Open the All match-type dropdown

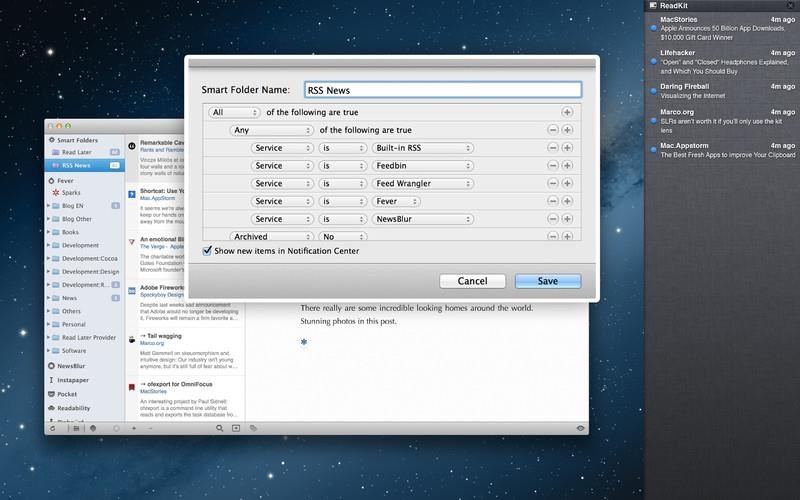tap(234, 112)
